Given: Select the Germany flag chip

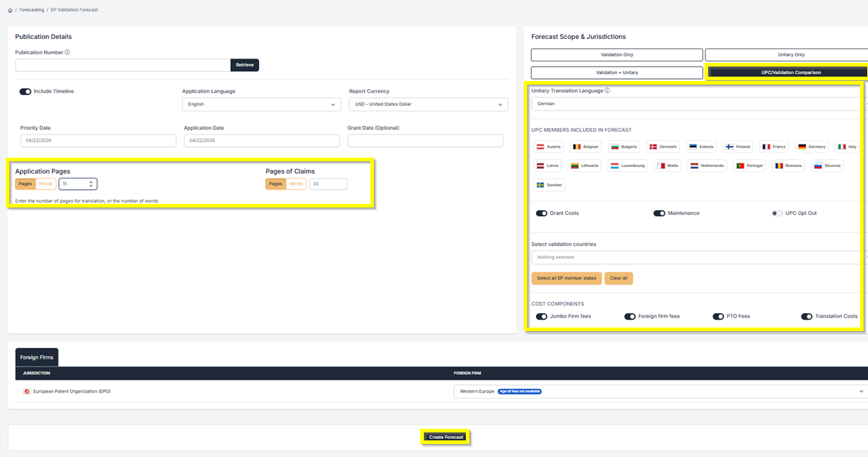Looking at the screenshot, I should 812,147.
